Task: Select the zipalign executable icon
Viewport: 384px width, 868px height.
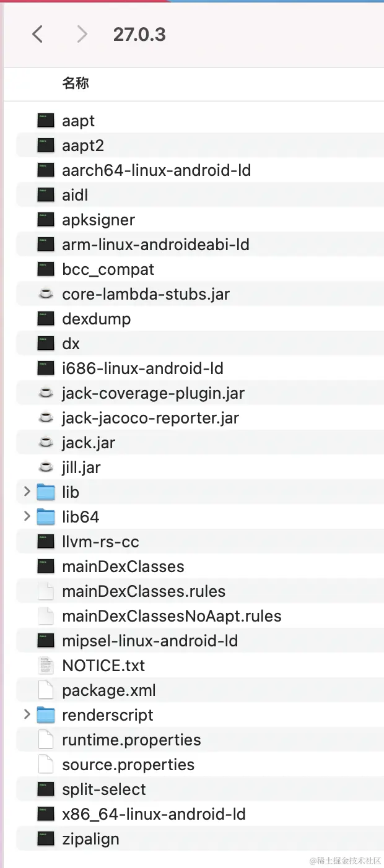Action: tap(46, 839)
